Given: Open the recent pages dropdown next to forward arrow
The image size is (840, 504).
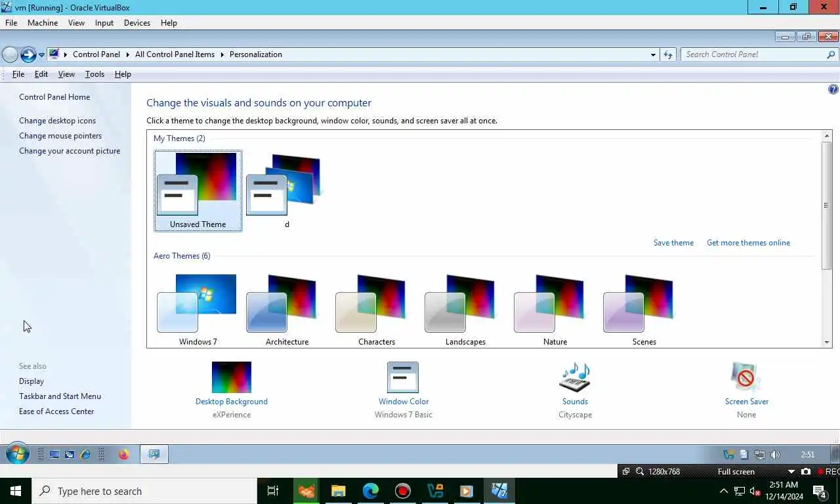Looking at the screenshot, I should coord(41,54).
